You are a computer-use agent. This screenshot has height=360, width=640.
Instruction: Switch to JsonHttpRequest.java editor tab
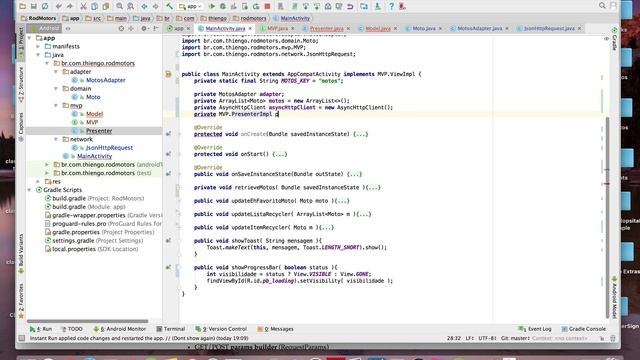pyautogui.click(x=549, y=29)
